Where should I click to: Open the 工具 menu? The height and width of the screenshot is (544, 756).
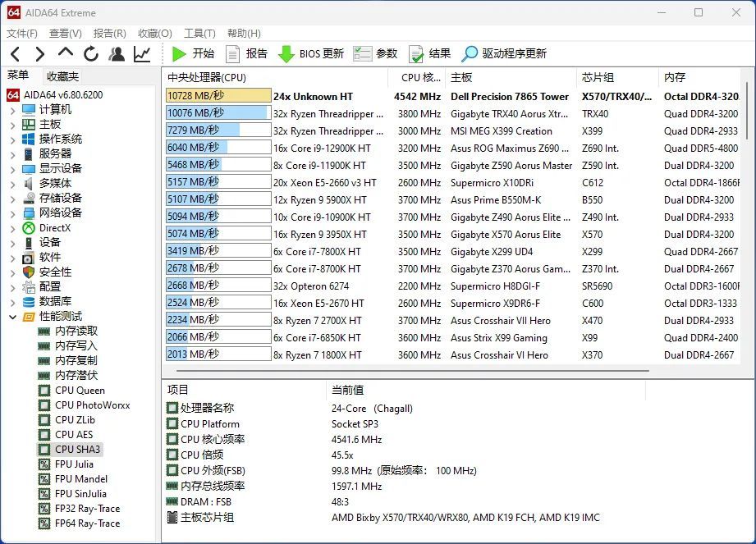[199, 33]
